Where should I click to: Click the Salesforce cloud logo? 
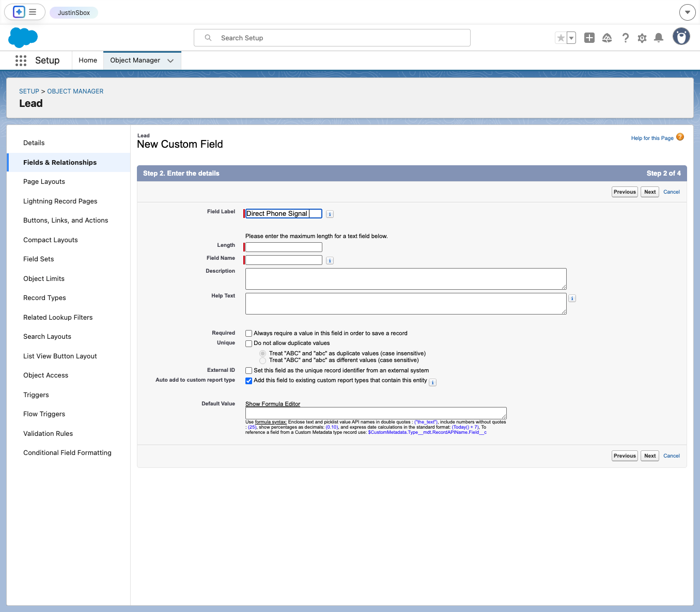[23, 38]
